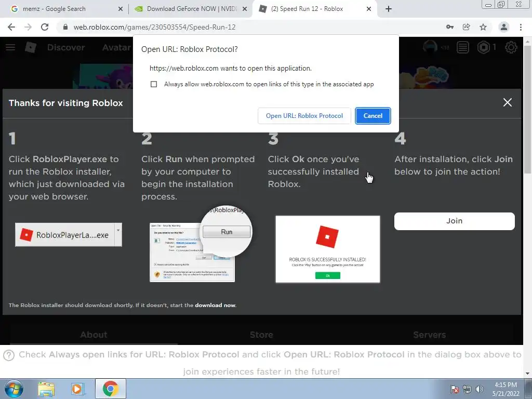This screenshot has width=532, height=399.
Task: Open the Robux balance icon
Action: pyautogui.click(x=484, y=47)
